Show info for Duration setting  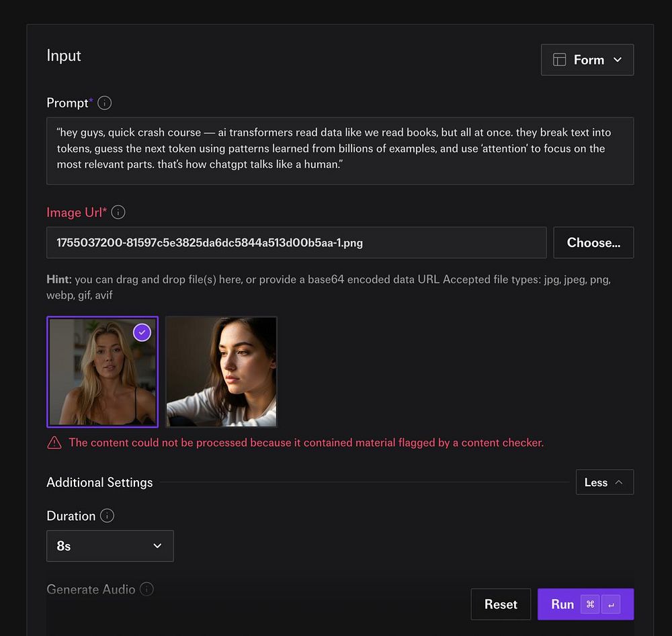click(107, 516)
